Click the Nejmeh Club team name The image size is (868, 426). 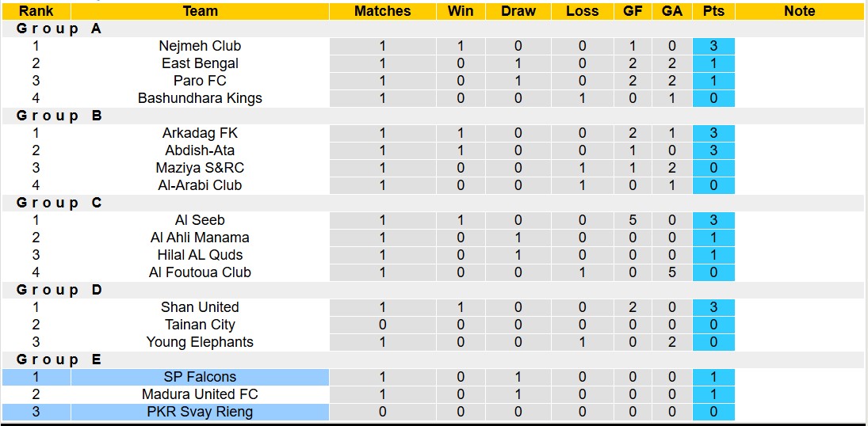200,46
